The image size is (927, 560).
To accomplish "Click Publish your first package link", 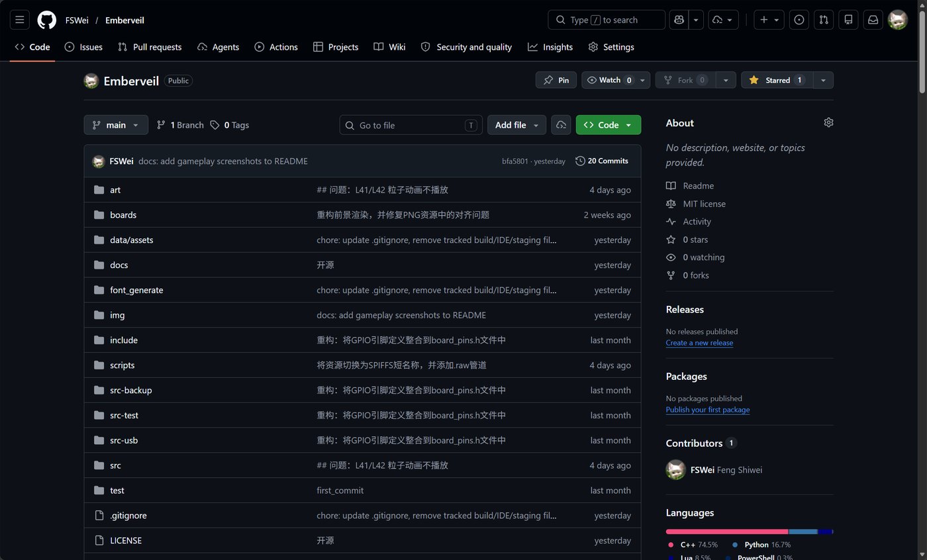I will (708, 410).
